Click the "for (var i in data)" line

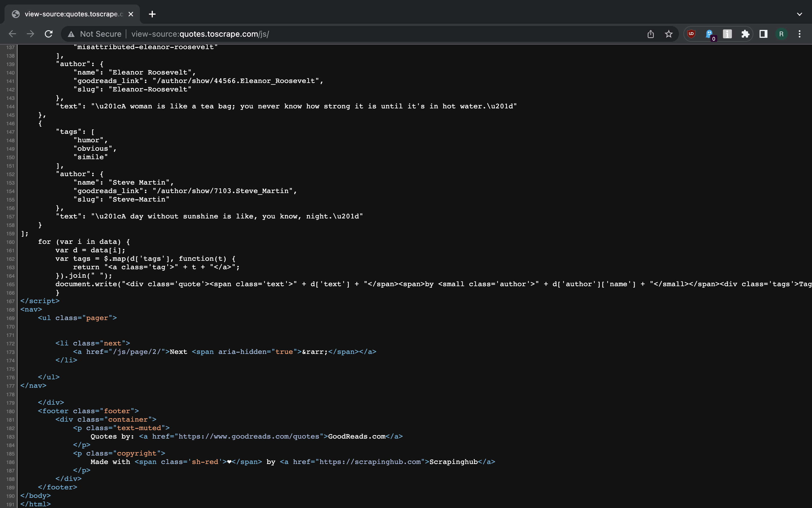pos(84,242)
